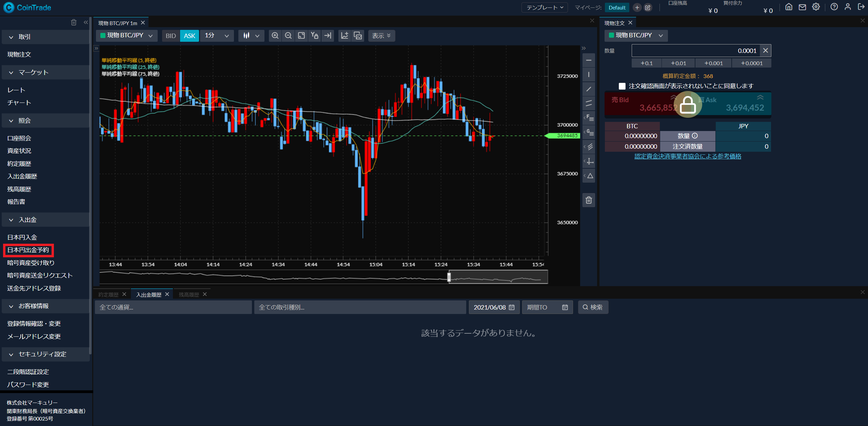Click the 検索 search button
The image size is (868, 426).
coord(593,307)
